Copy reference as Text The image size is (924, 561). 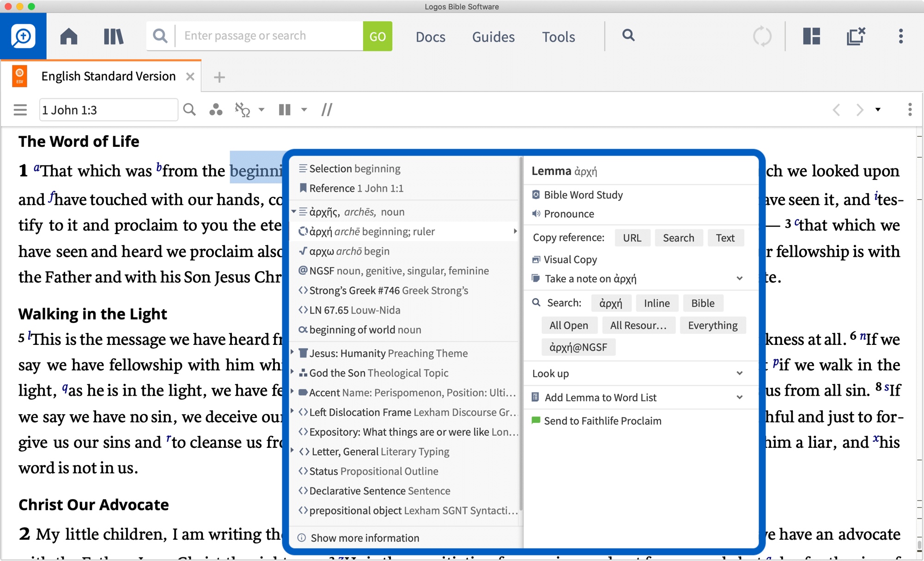coord(725,238)
